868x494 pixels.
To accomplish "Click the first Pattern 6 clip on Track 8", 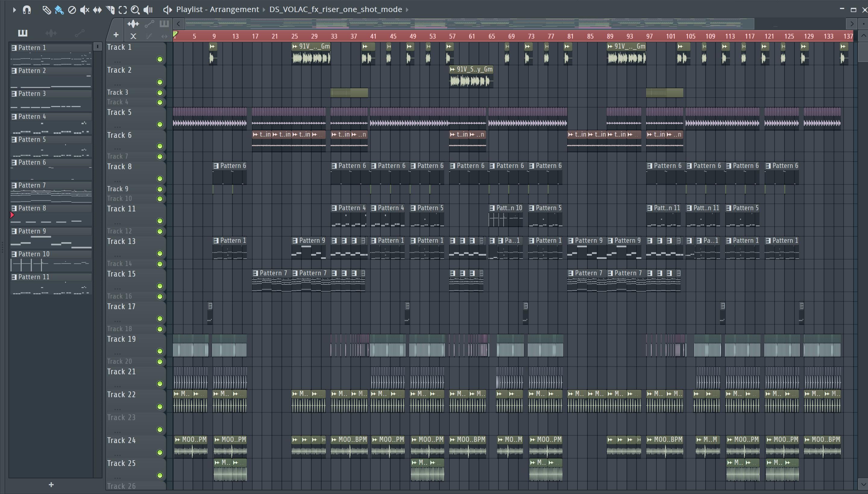I will (x=230, y=173).
